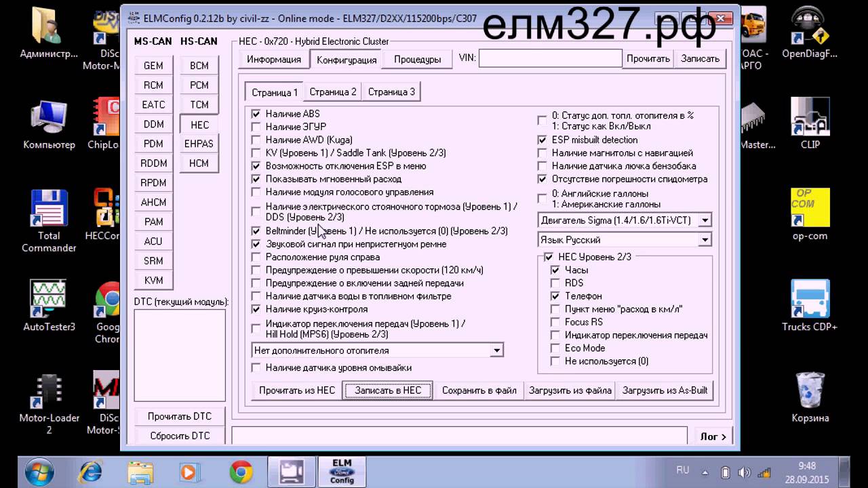This screenshot has width=868, height=488.
Task: Click Загрузить из файла button
Action: [x=570, y=390]
